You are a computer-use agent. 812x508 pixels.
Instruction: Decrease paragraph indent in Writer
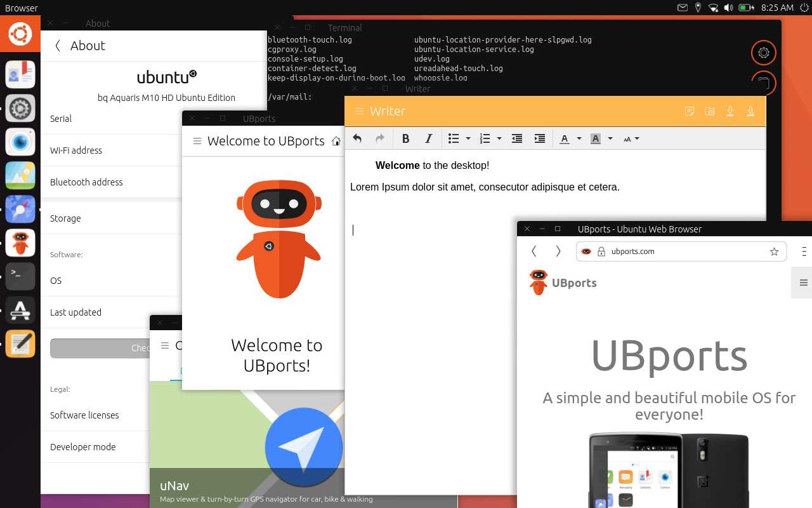[516, 138]
